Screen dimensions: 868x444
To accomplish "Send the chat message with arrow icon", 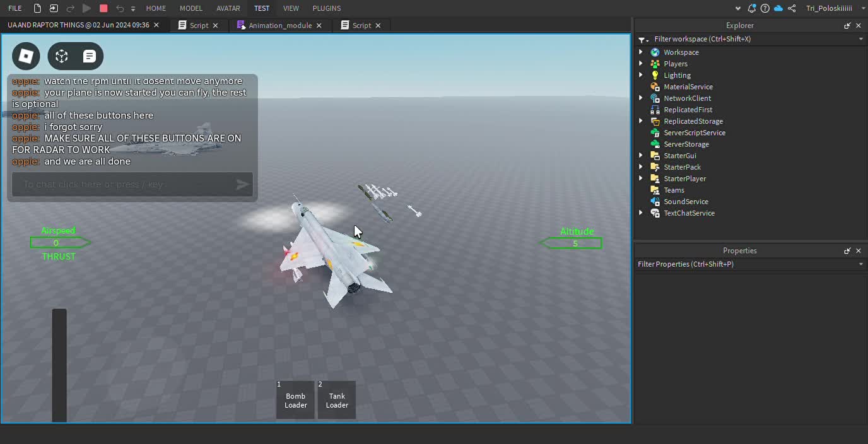I will pos(242,184).
